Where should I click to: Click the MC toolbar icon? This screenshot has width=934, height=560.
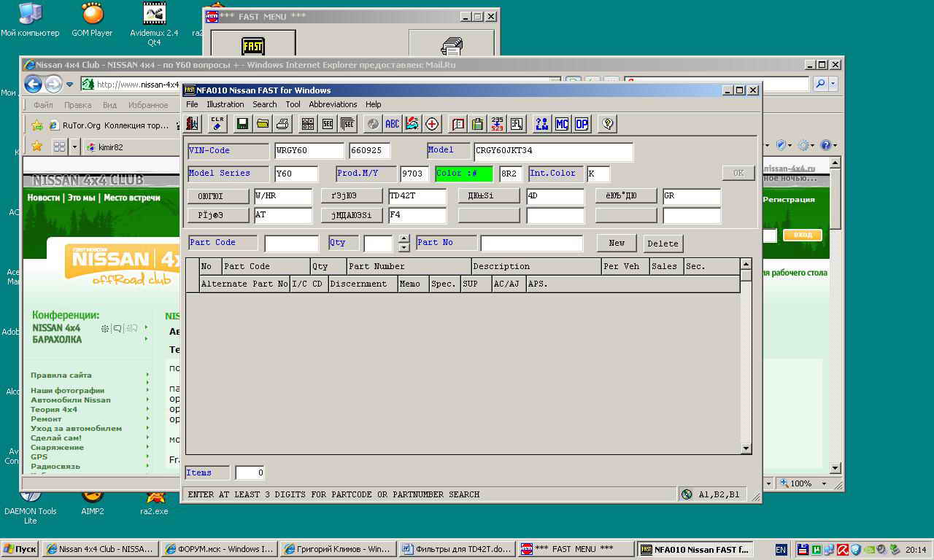point(562,124)
